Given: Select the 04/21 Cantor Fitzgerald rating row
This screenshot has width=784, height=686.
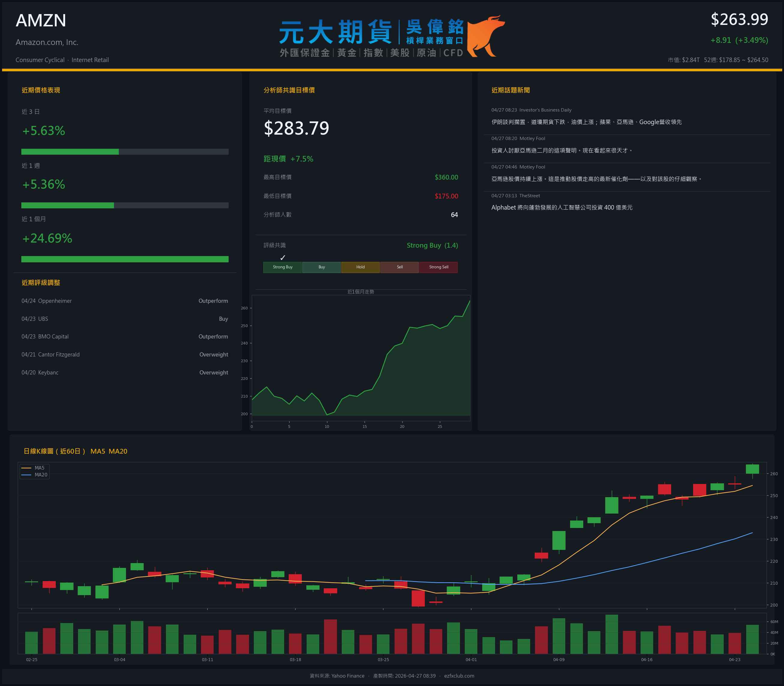Looking at the screenshot, I should [x=125, y=354].
